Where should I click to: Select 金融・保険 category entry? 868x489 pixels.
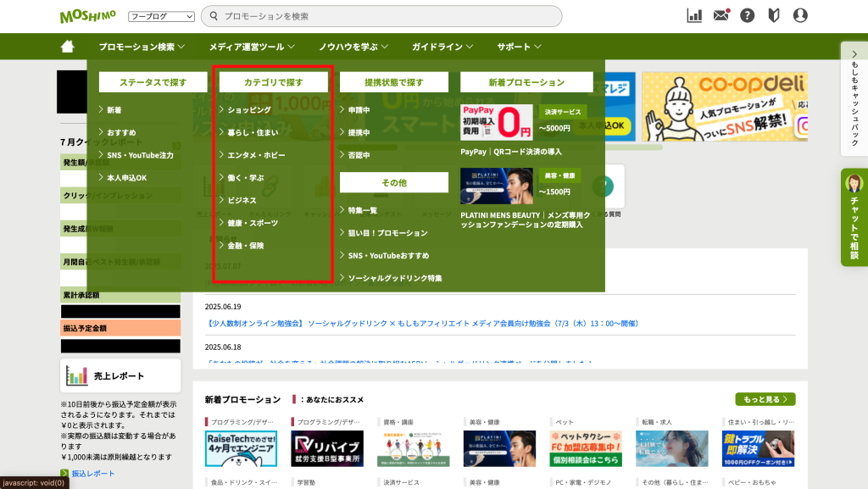click(246, 246)
